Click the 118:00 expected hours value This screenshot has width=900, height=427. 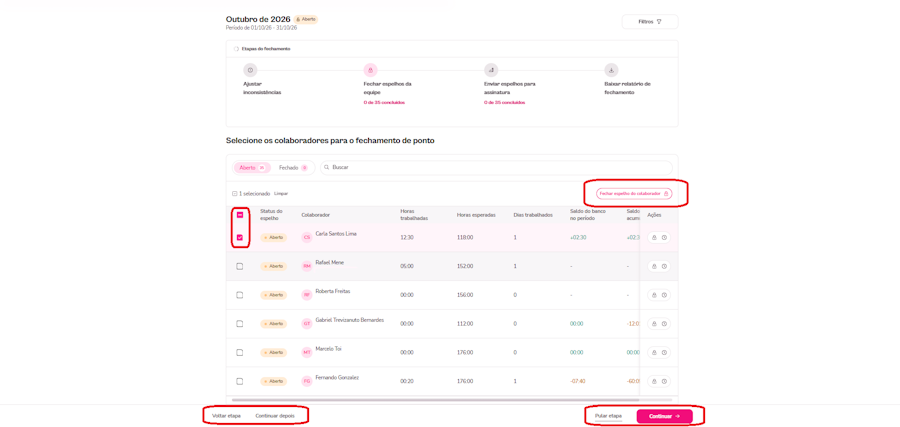point(465,238)
